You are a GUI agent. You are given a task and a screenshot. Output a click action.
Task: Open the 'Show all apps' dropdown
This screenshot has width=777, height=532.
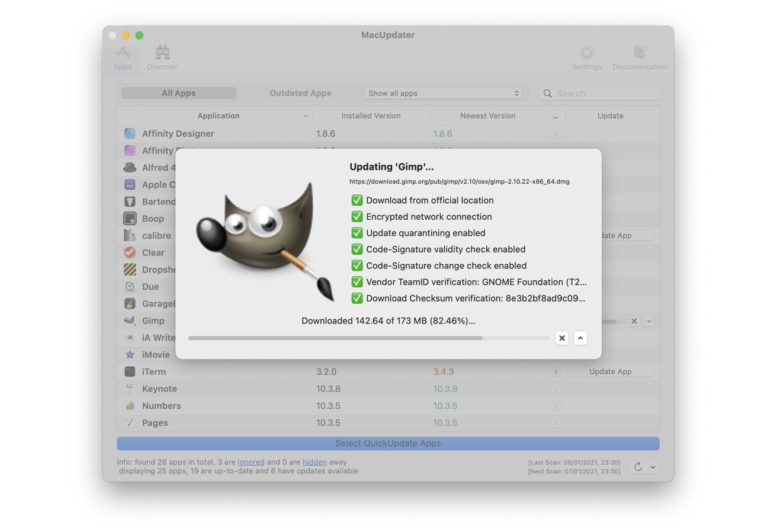[443, 93]
